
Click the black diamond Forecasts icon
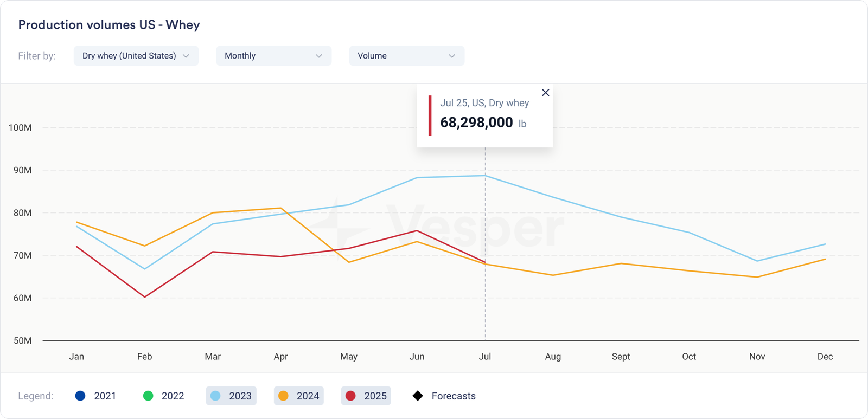pos(418,396)
